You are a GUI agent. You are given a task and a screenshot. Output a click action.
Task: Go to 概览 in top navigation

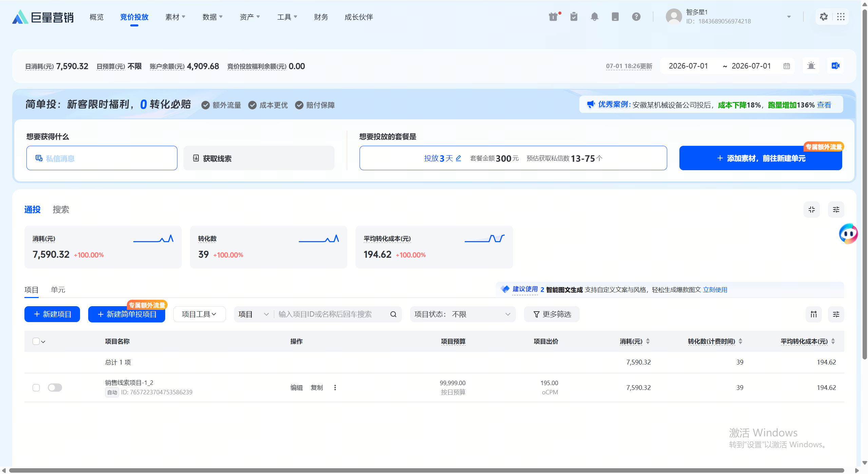[96, 17]
